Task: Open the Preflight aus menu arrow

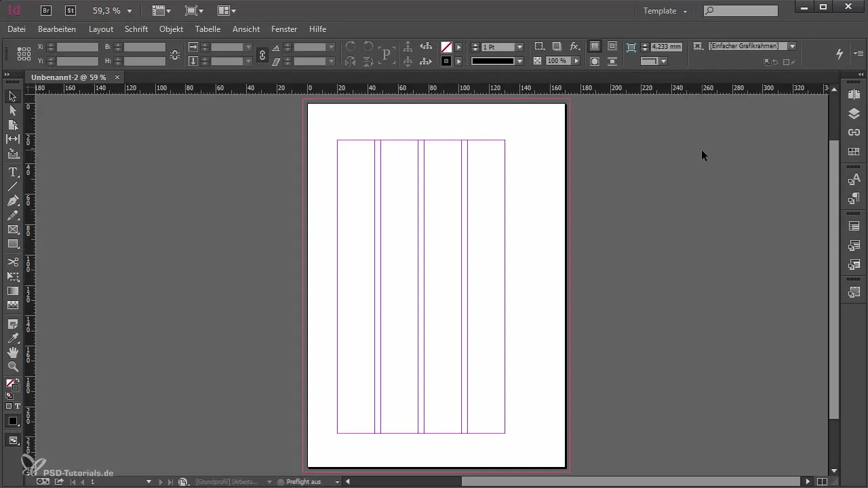Action: click(x=337, y=482)
